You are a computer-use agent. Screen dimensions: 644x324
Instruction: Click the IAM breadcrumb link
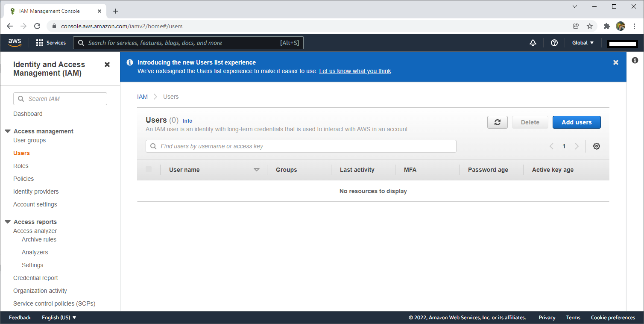click(142, 97)
